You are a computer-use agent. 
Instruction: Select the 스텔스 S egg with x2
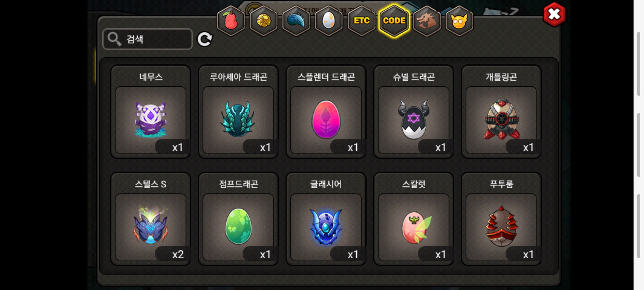coord(151,219)
